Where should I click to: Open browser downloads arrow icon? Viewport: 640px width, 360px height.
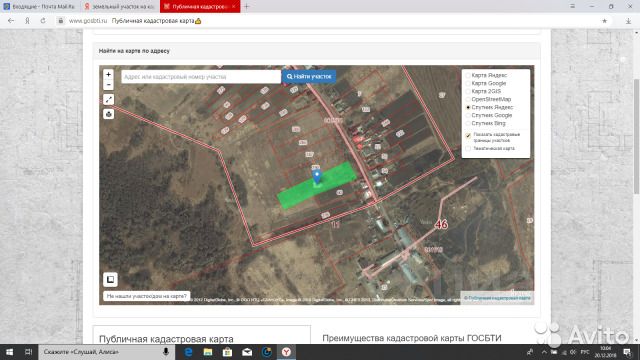click(628, 21)
